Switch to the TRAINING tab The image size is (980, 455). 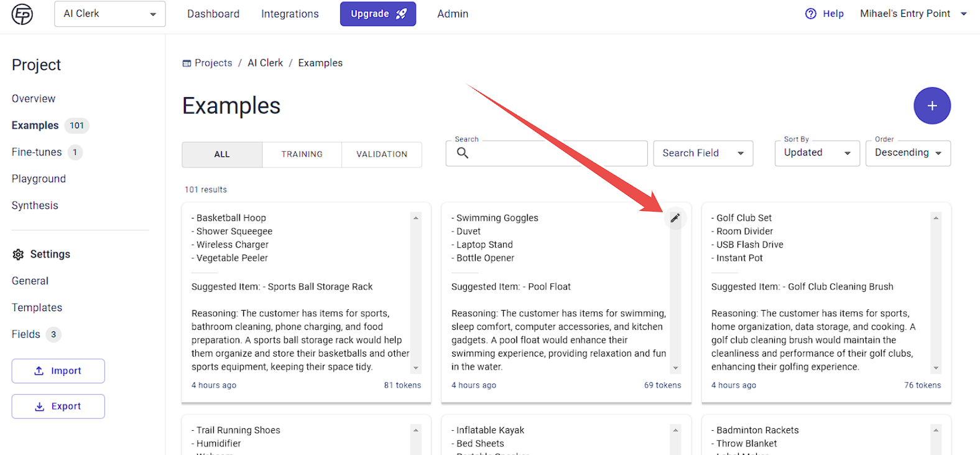point(302,154)
